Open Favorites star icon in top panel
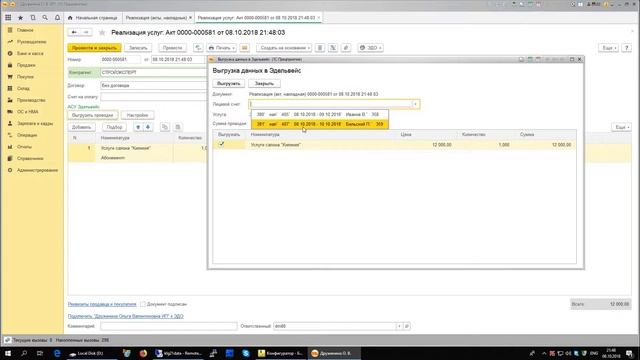This screenshot has width=640, height=360. tap(20, 18)
